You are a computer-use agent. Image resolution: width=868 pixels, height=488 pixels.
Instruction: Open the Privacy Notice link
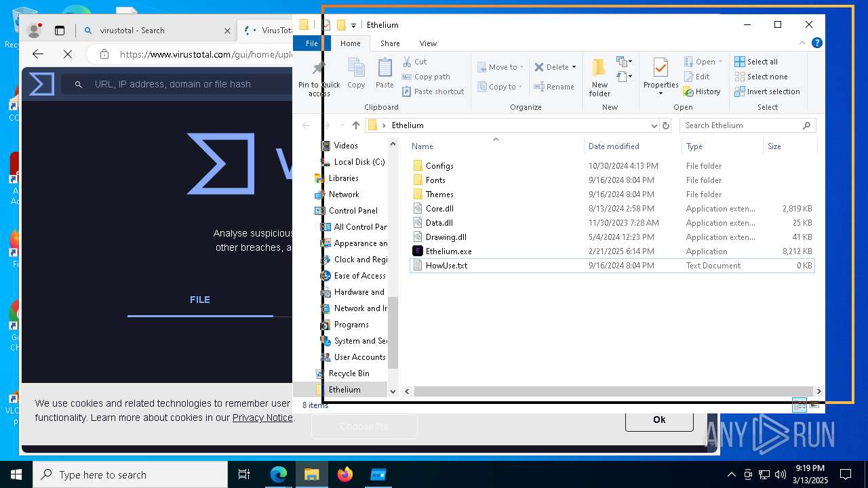pos(262,418)
